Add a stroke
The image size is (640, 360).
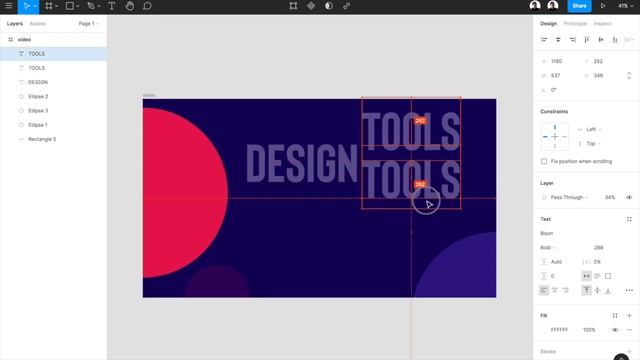(x=629, y=351)
